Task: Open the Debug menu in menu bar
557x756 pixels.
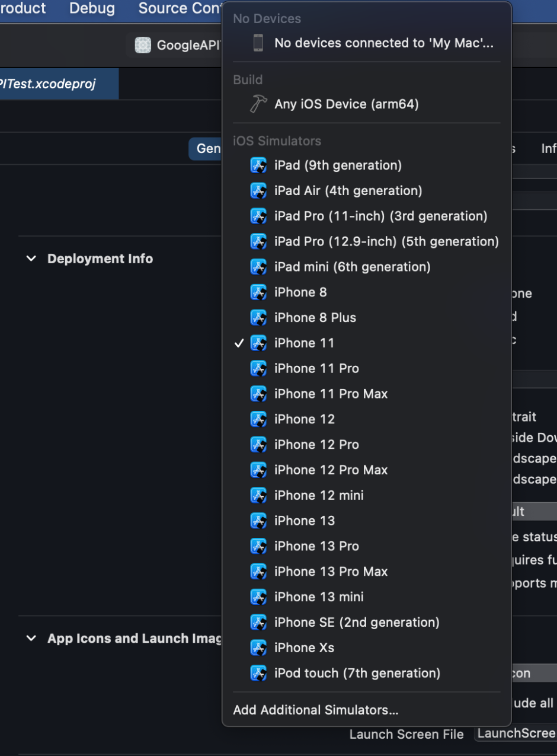Action: (92, 9)
